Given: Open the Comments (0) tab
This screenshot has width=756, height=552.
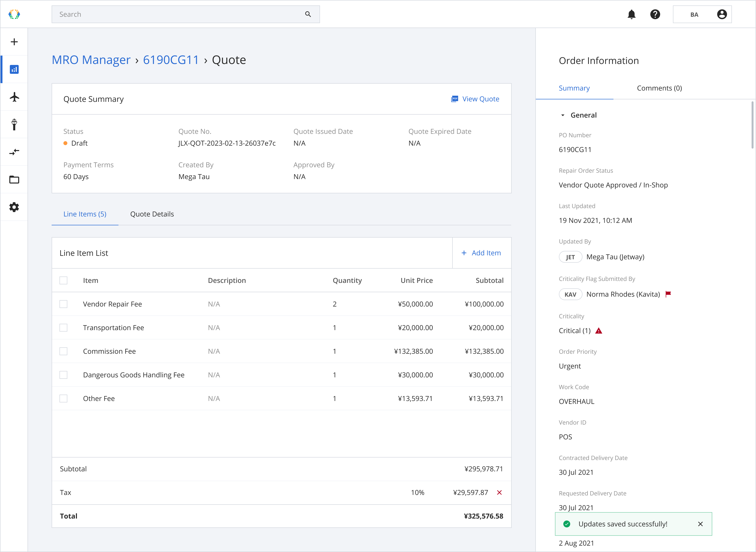Looking at the screenshot, I should 659,88.
